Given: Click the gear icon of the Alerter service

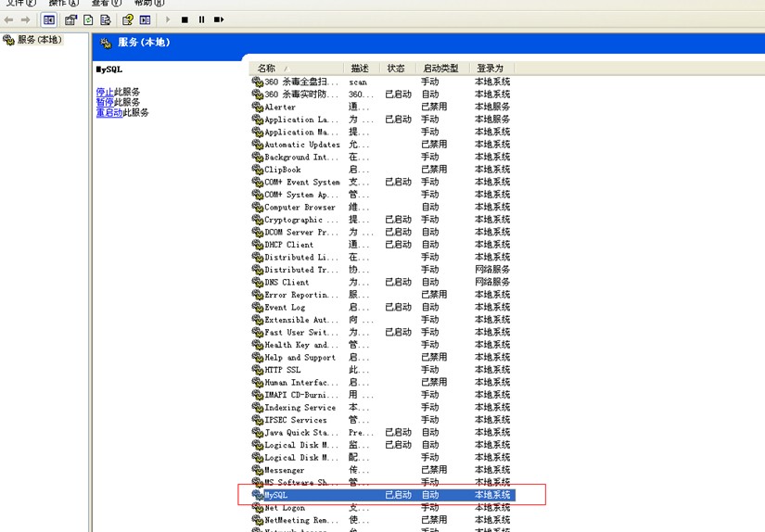Looking at the screenshot, I should coord(257,107).
